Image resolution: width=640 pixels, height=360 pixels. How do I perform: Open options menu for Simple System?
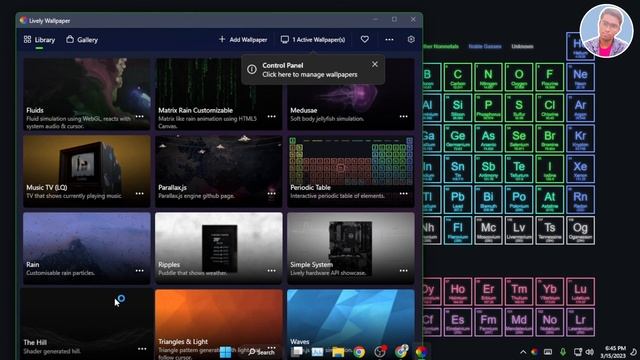(403, 271)
